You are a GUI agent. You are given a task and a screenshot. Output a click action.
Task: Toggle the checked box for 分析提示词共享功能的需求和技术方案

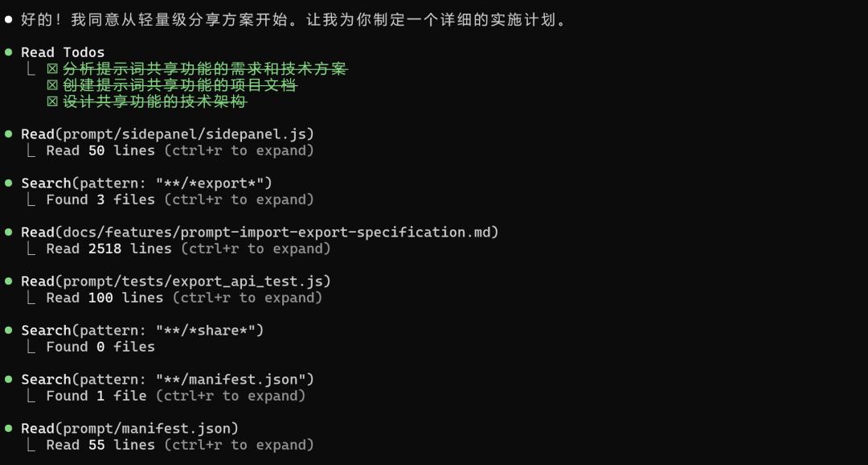[x=52, y=69]
